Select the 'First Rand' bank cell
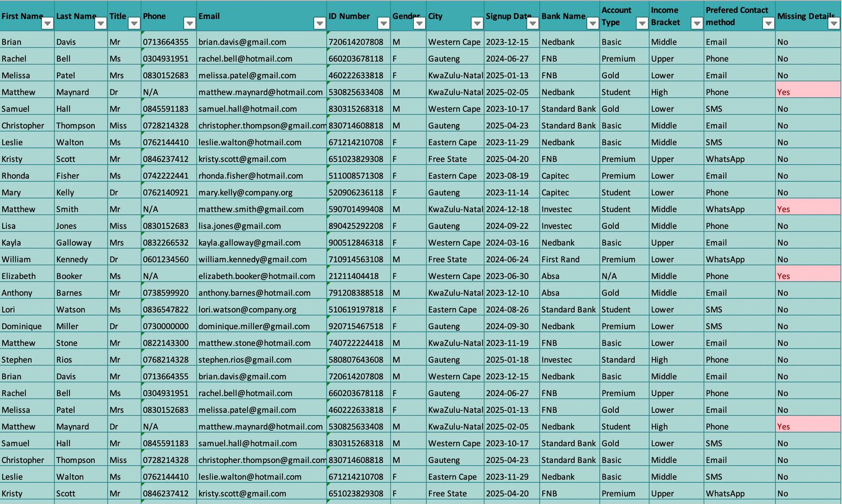 [569, 259]
